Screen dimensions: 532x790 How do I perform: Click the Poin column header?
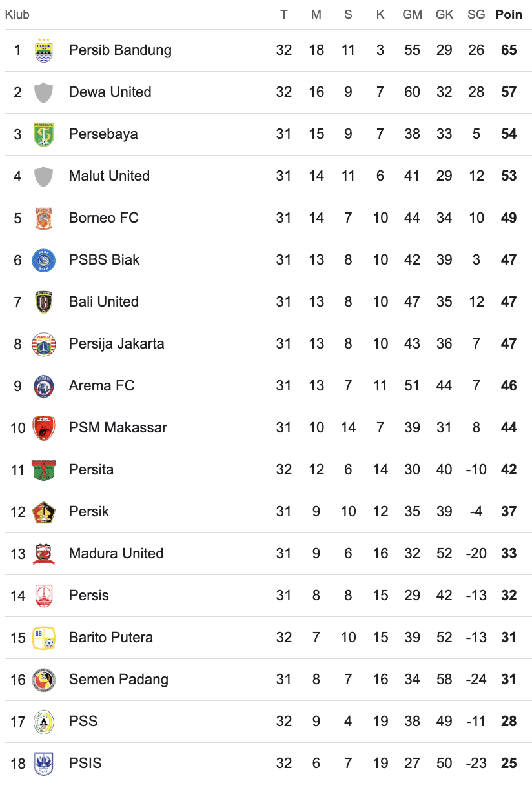pyautogui.click(x=509, y=14)
